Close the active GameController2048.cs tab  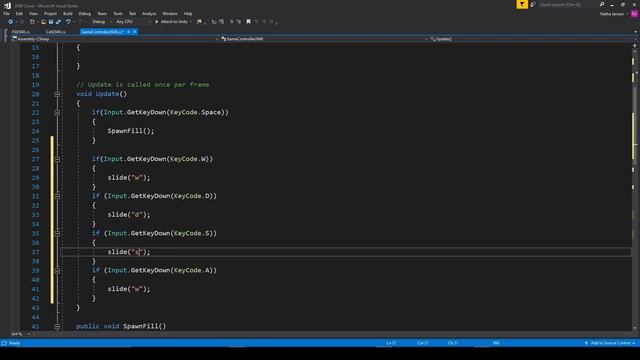click(135, 32)
